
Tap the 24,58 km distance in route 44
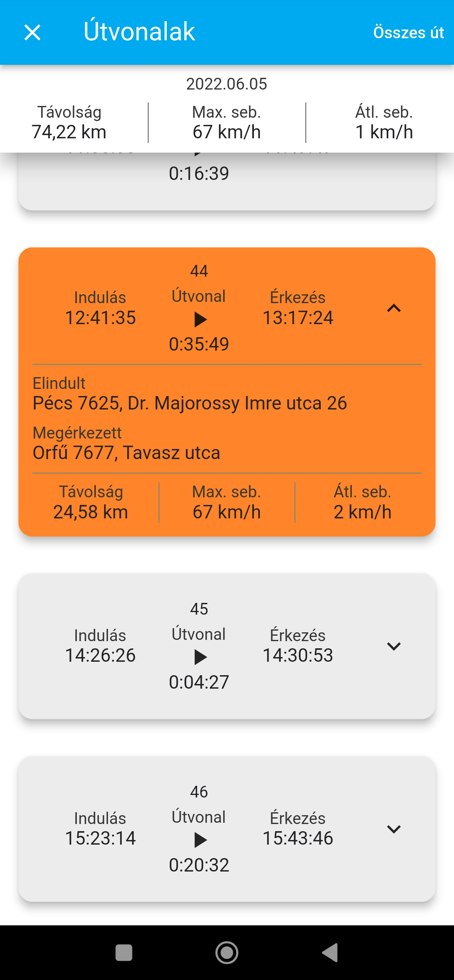point(91,512)
